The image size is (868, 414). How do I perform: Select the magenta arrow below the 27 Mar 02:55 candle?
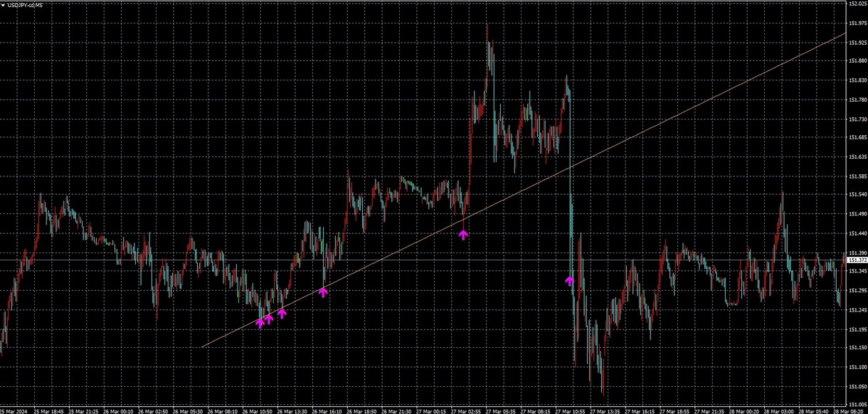(x=463, y=234)
